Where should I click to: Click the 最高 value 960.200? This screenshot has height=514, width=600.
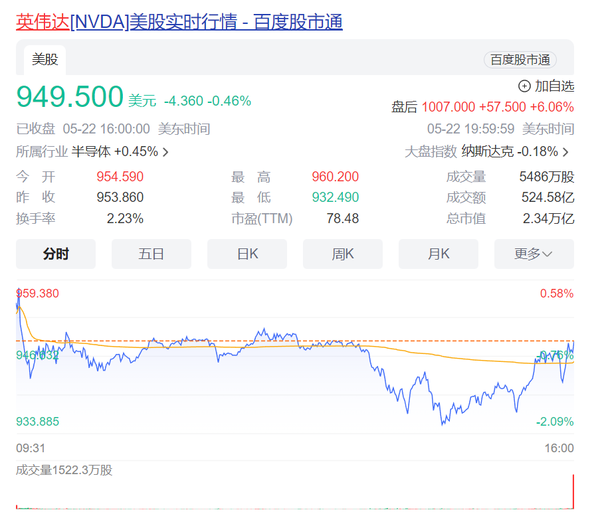click(x=335, y=176)
